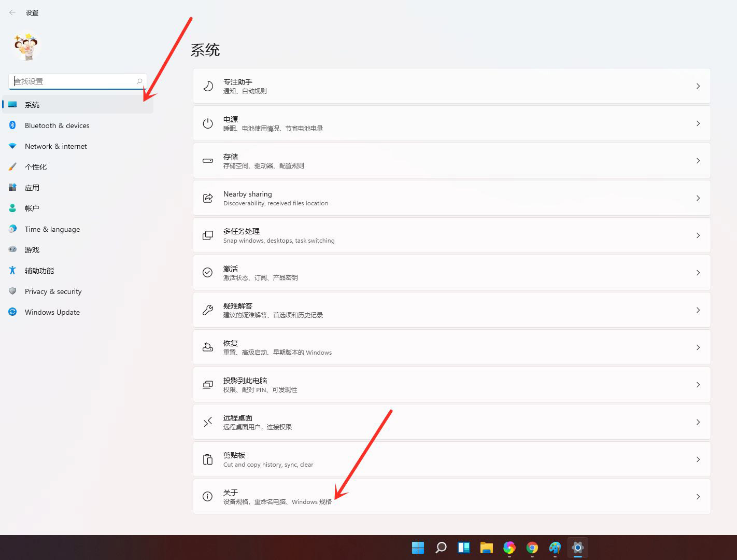Click the user avatar picture
This screenshot has width=737, height=560.
(x=26, y=46)
